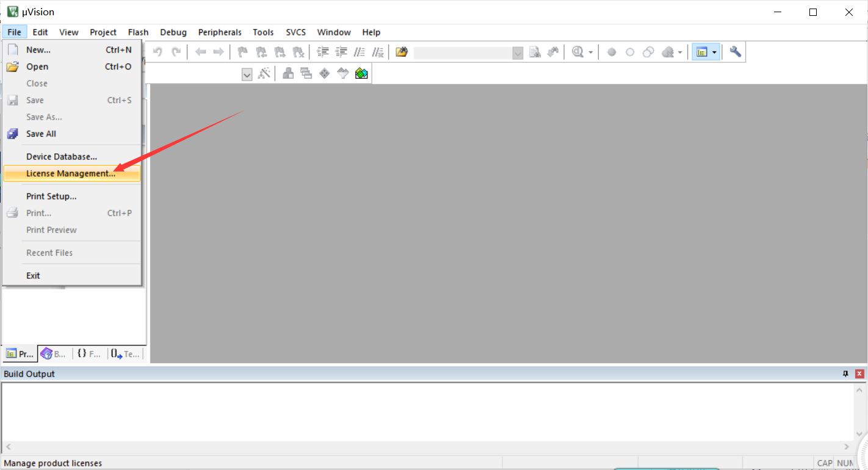Open the window layout dropdown arrow
Image resolution: width=868 pixels, height=470 pixels.
(x=714, y=52)
